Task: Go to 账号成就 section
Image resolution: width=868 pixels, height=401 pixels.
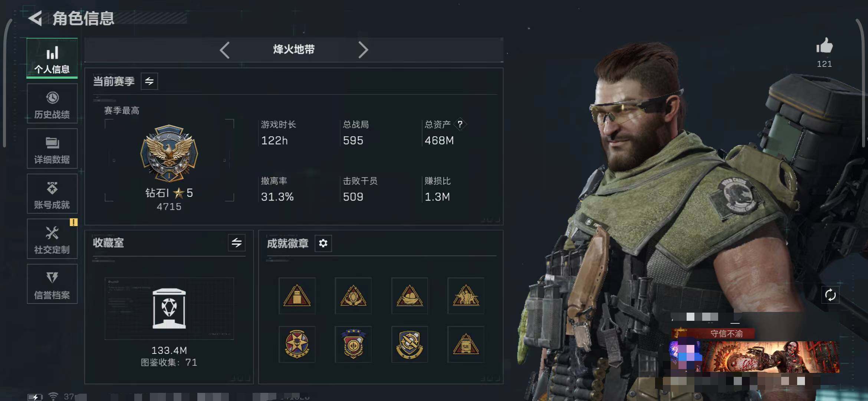Action: tap(52, 194)
